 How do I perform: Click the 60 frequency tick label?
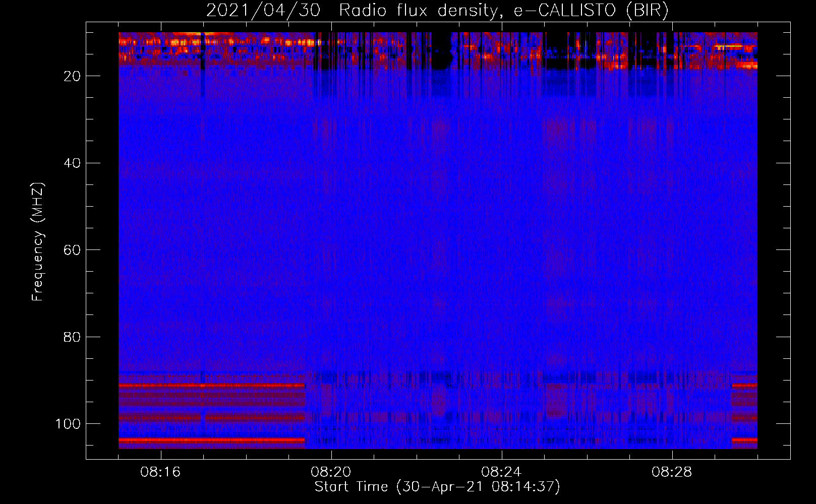click(x=72, y=250)
